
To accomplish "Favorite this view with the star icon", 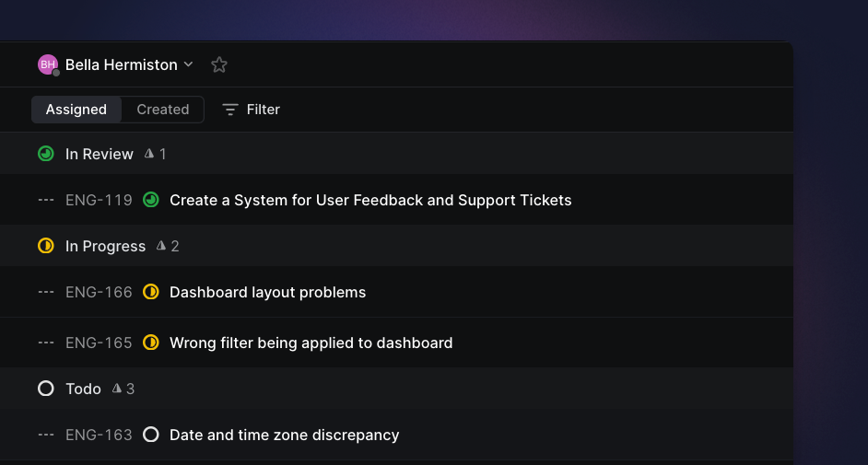I will tap(219, 64).
